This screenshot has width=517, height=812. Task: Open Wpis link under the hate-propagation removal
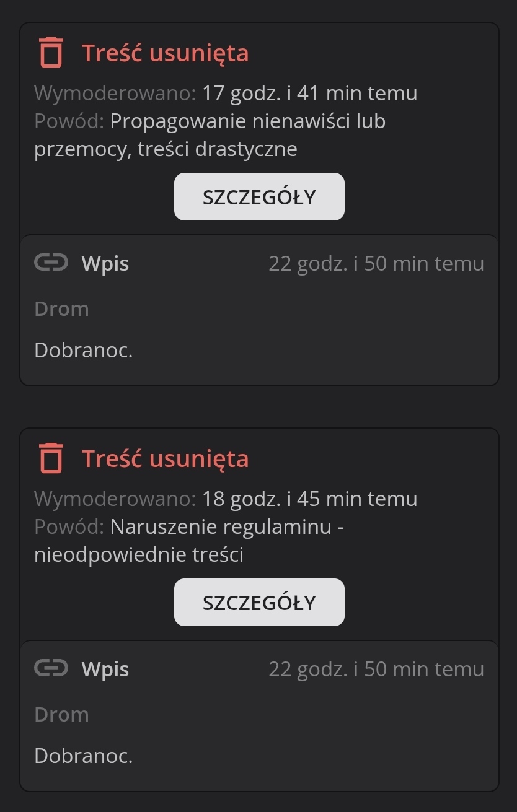(x=105, y=264)
